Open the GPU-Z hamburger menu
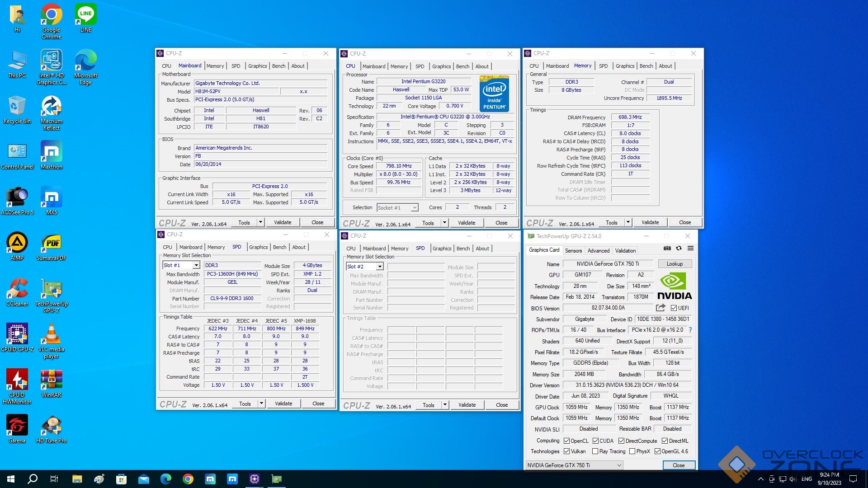 tap(690, 248)
